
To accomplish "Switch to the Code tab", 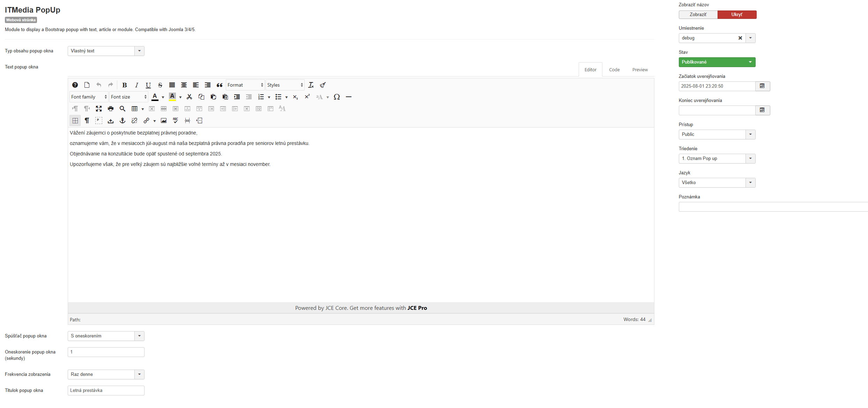I will point(614,70).
